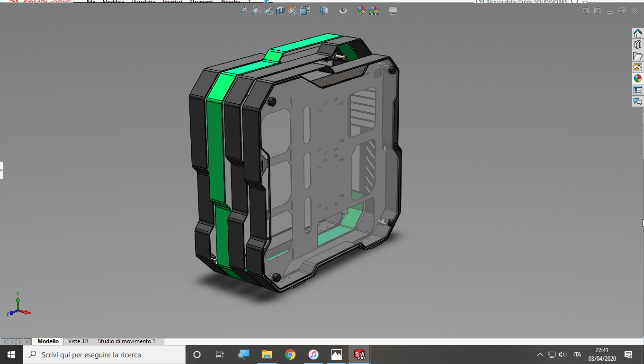
Task: Click the ITA keyboard language indicator
Action: click(x=577, y=355)
